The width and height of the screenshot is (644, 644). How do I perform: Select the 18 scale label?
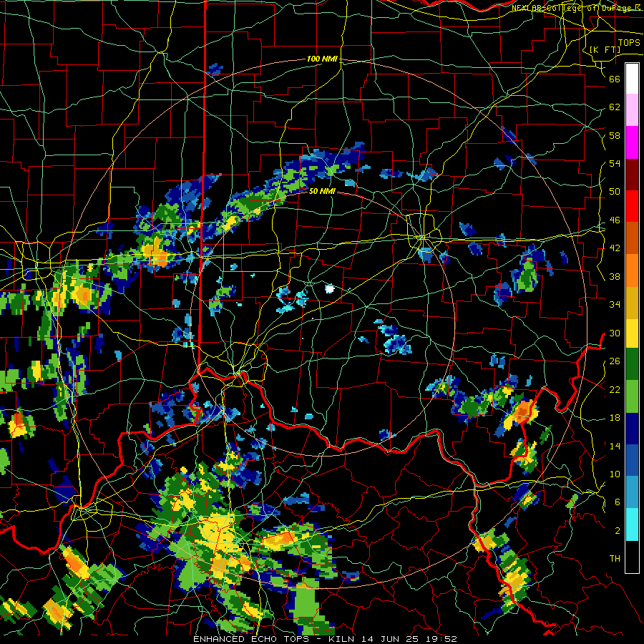(615, 418)
